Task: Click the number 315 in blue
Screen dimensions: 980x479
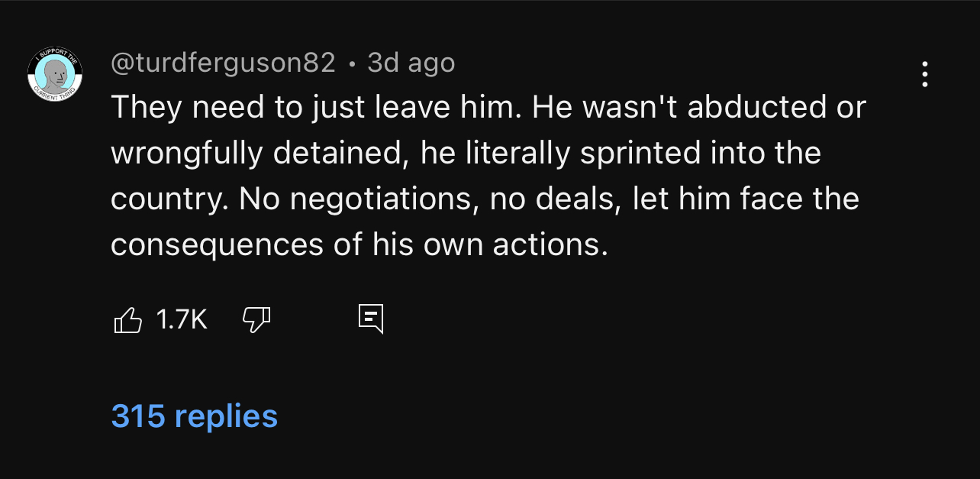Action: (138, 416)
